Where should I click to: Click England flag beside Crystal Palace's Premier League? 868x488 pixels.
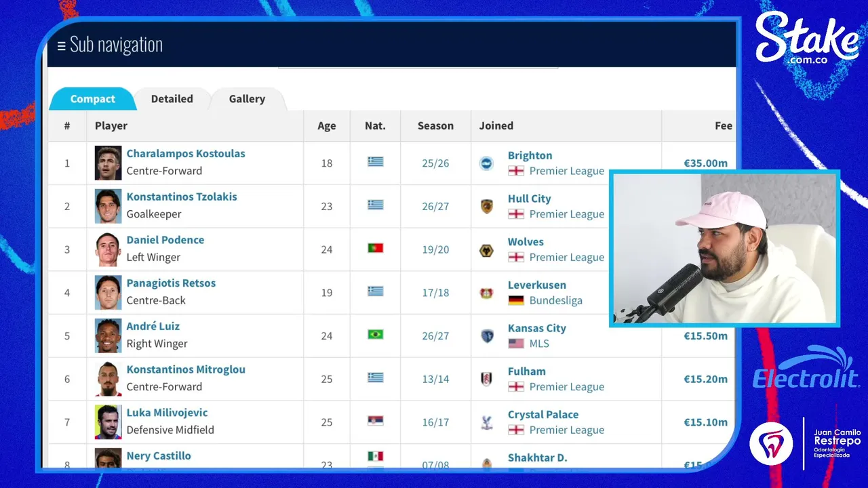click(x=516, y=430)
